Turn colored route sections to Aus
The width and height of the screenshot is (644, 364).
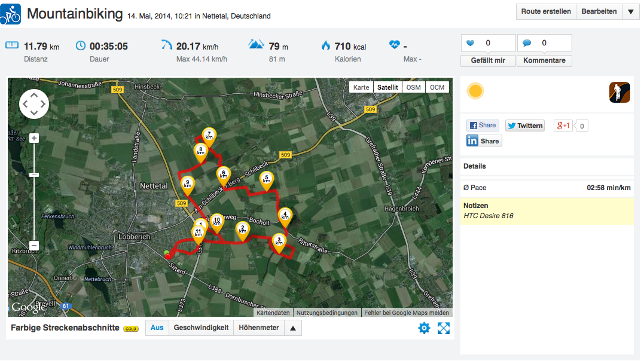click(x=157, y=328)
